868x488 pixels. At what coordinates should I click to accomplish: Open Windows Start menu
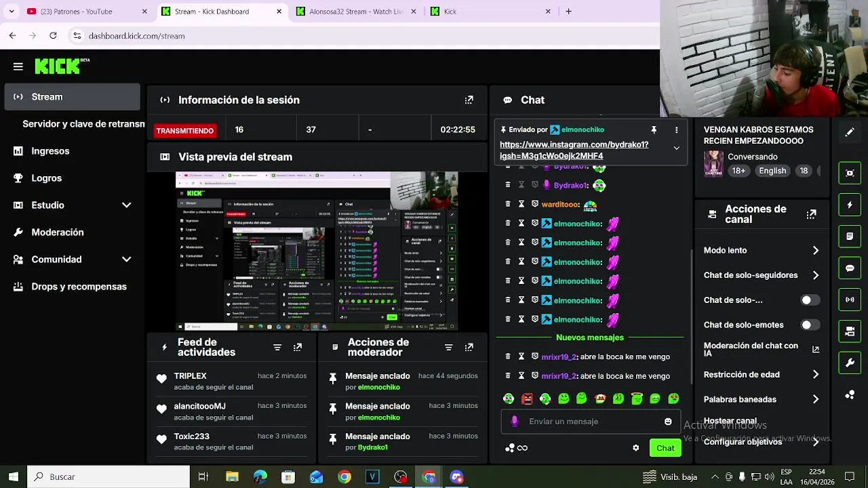[x=13, y=477]
